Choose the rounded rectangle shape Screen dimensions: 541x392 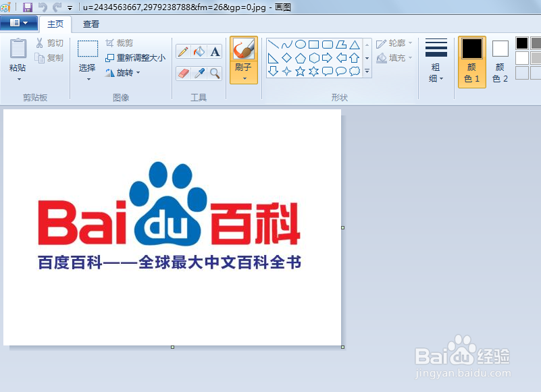click(x=328, y=45)
